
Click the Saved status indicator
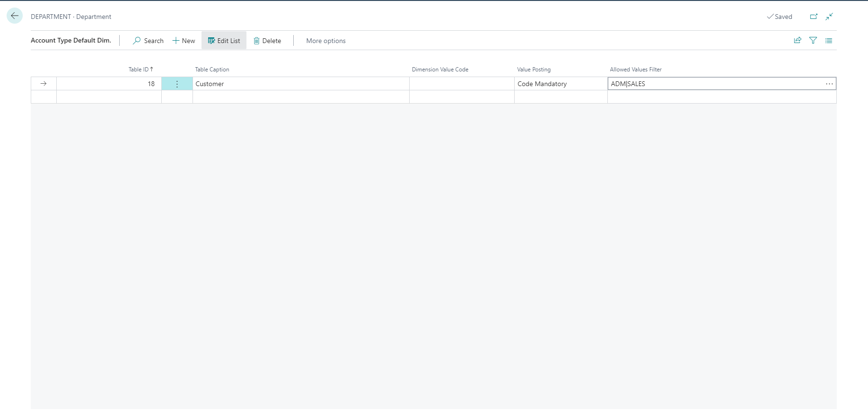pos(780,17)
